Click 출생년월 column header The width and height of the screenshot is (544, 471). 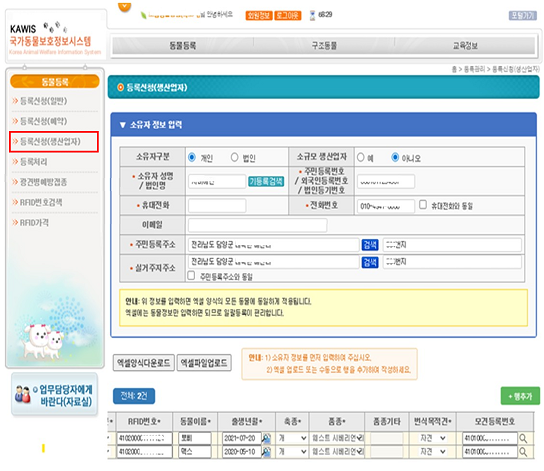click(x=247, y=421)
